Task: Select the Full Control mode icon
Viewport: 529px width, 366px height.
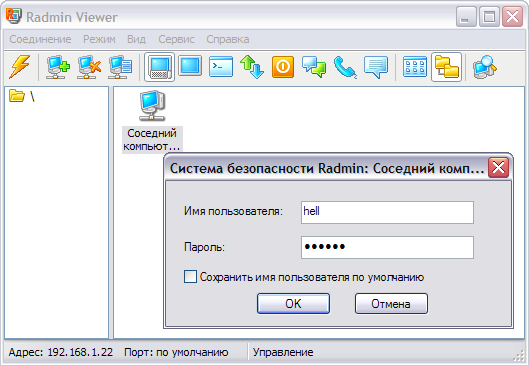Action: coord(160,67)
